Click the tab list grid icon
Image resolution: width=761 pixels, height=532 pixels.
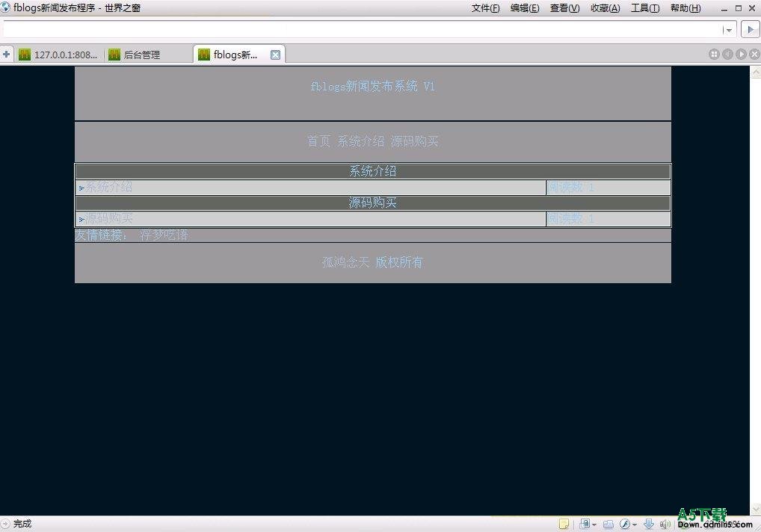(x=714, y=55)
